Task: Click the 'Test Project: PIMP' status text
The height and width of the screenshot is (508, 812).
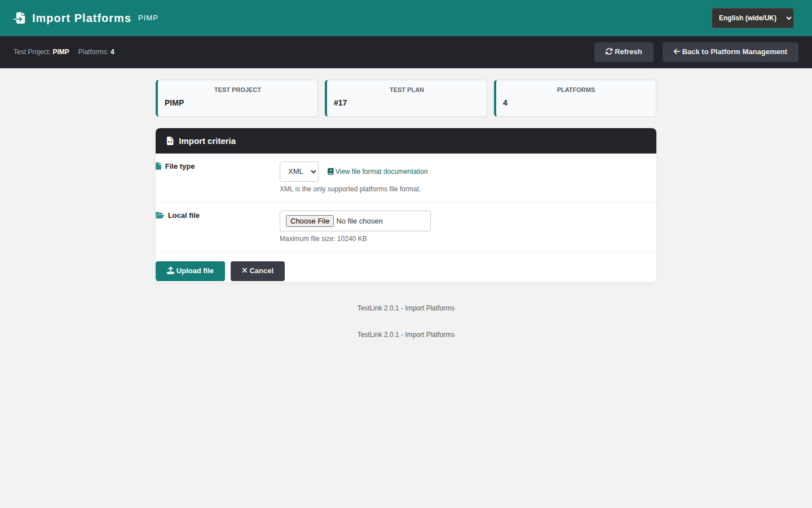Action: pos(41,52)
